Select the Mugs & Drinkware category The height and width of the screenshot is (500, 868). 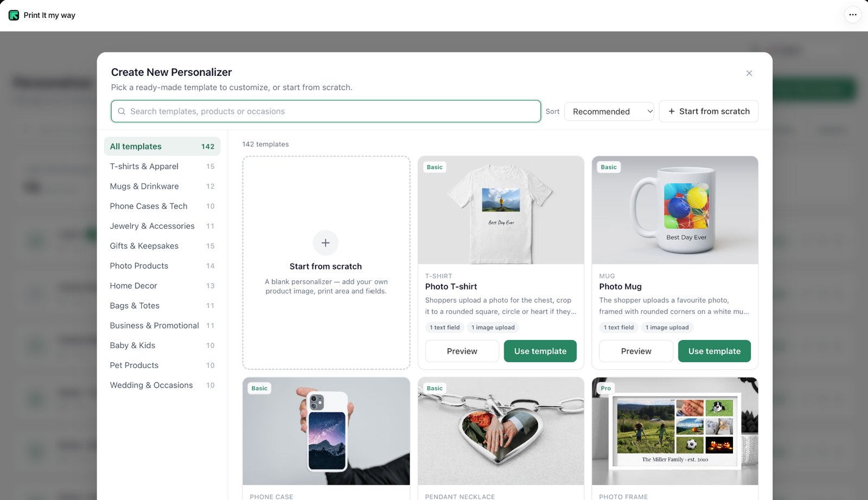click(x=162, y=186)
